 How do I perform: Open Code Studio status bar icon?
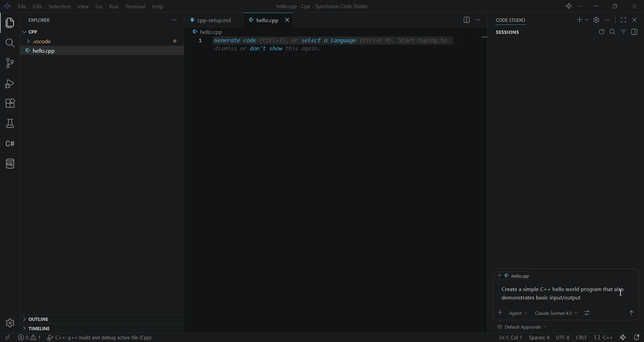623,337
